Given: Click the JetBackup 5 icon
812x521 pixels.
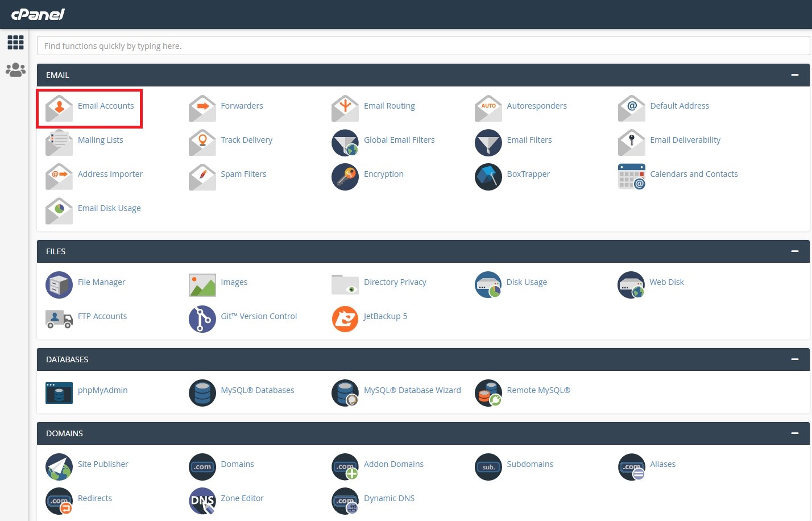Looking at the screenshot, I should pos(345,319).
